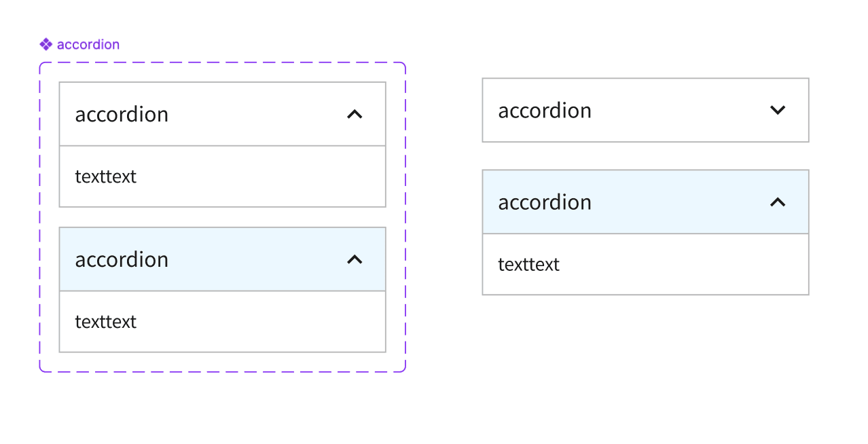
Task: Click the purple component diamond icon
Action: pyautogui.click(x=46, y=45)
